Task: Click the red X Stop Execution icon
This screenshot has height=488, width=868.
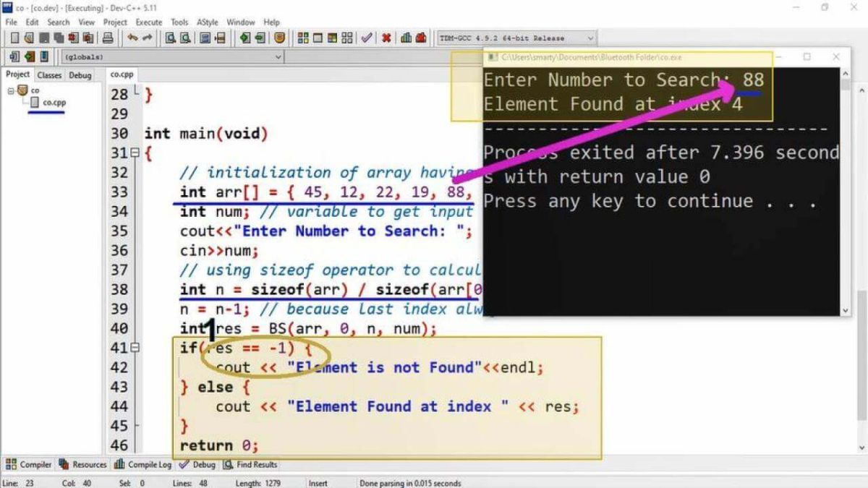Action: point(386,38)
